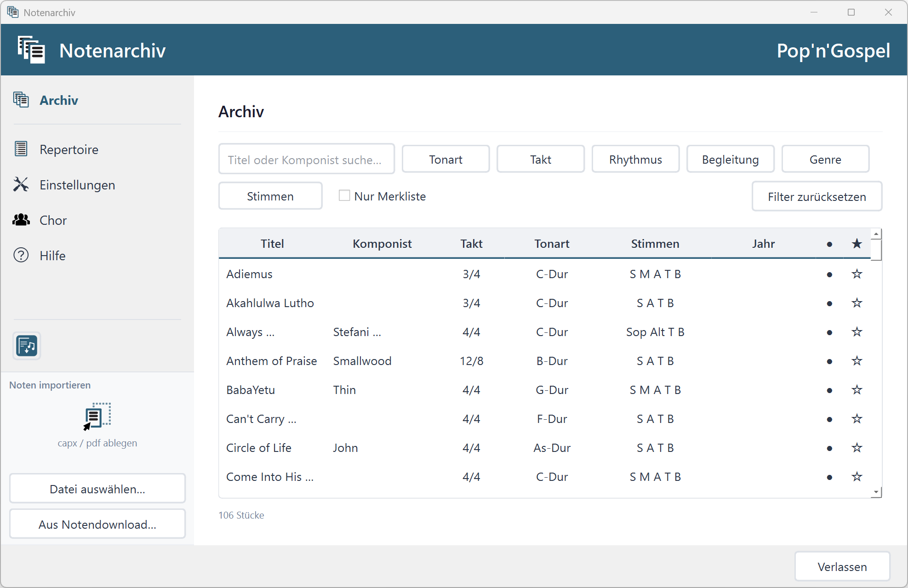Open Einstellungen in the sidebar
This screenshot has width=908, height=588.
coord(77,184)
